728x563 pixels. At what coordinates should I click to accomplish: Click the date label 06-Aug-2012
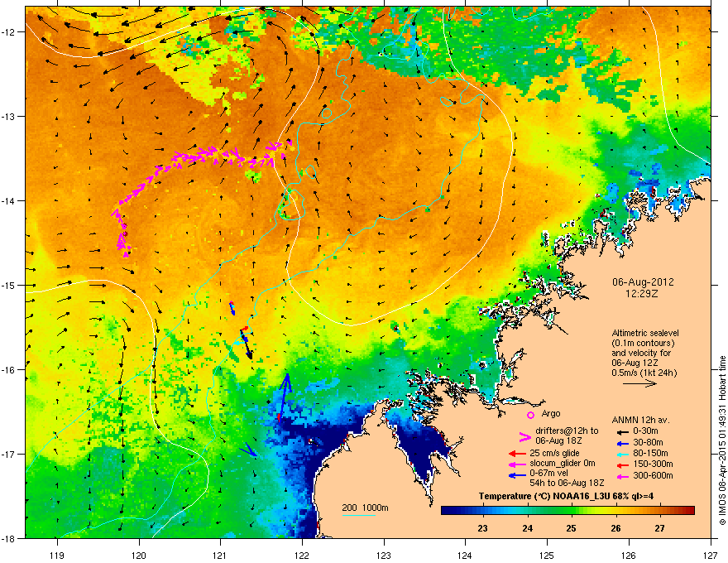point(643,282)
